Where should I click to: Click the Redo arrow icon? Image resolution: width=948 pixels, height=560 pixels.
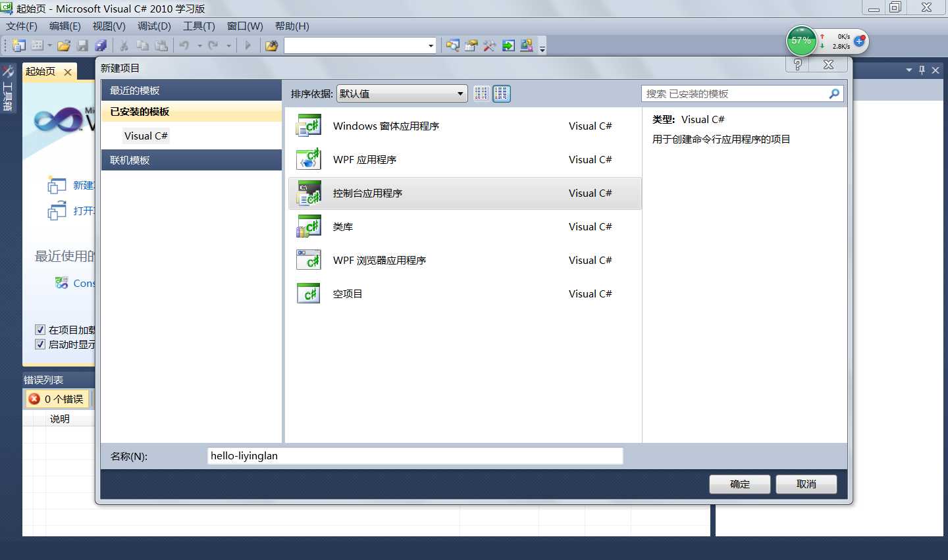213,45
